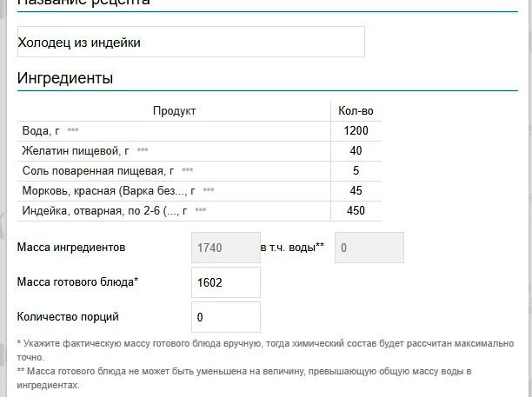Click the Масса ингредиентов field showing 1740
532x397 pixels.
tap(225, 248)
